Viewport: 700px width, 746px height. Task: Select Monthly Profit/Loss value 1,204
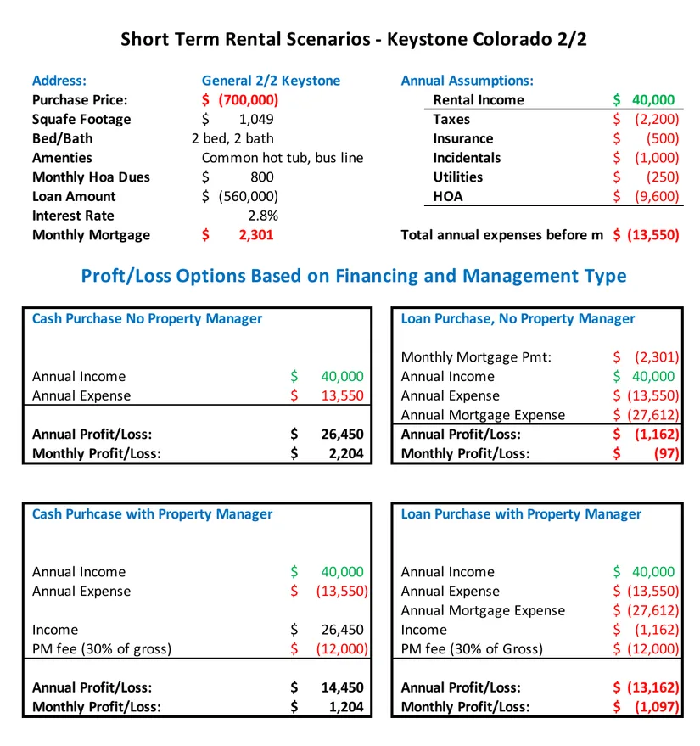point(345,707)
